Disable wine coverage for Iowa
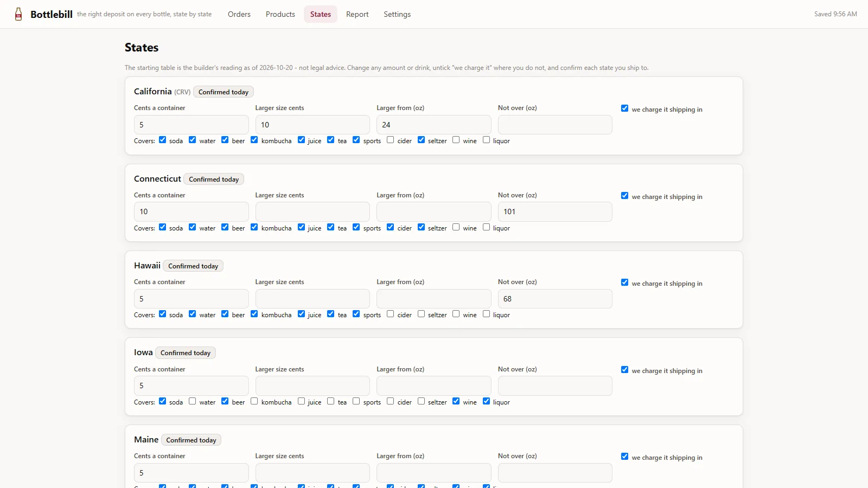 [x=456, y=401]
